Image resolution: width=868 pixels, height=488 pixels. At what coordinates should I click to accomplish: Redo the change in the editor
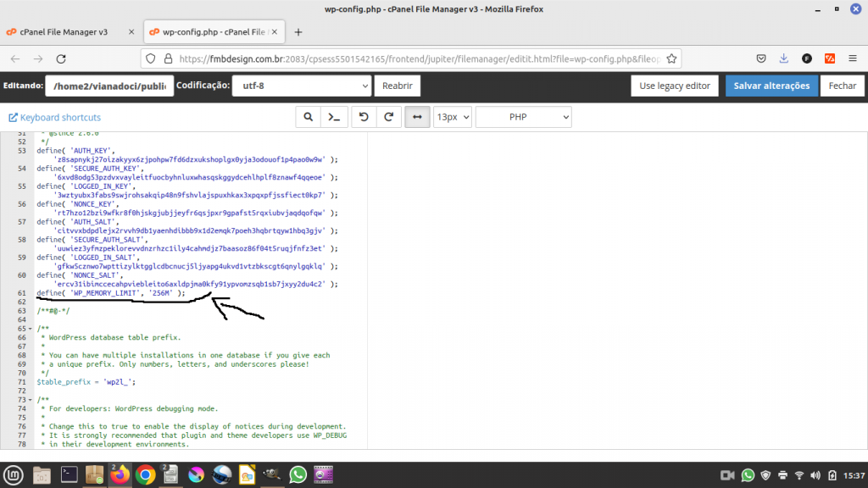(x=389, y=116)
